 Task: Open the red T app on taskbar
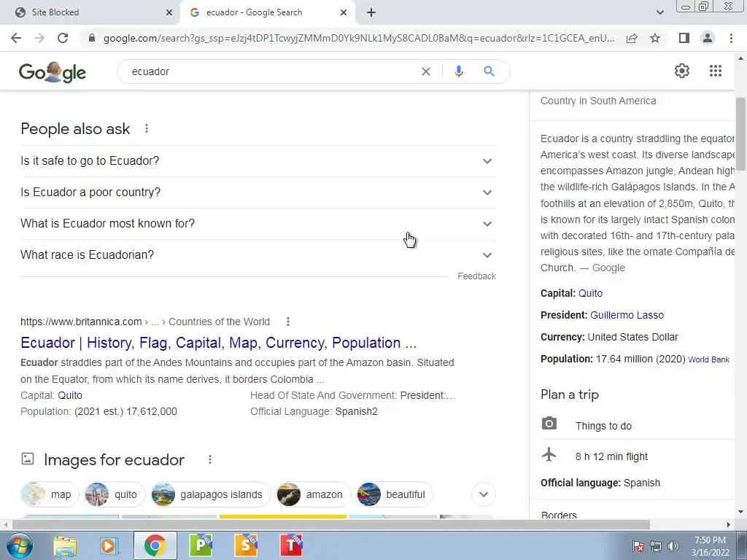tap(291, 545)
